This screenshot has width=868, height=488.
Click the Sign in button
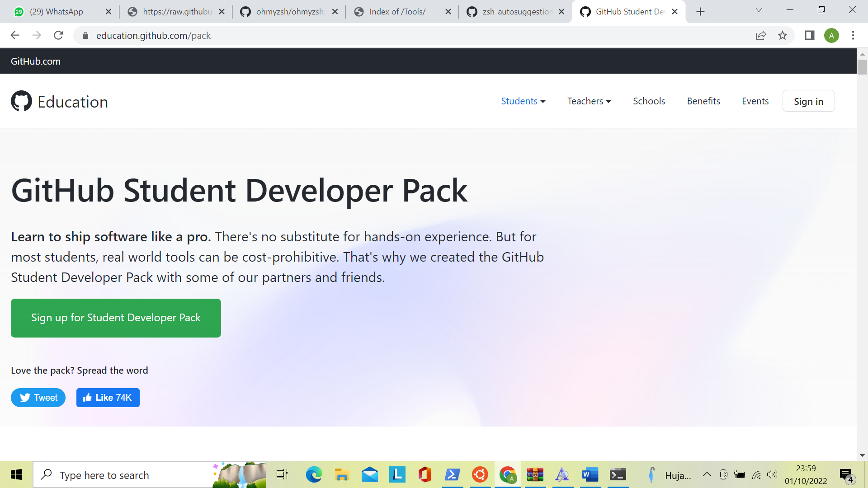point(809,101)
